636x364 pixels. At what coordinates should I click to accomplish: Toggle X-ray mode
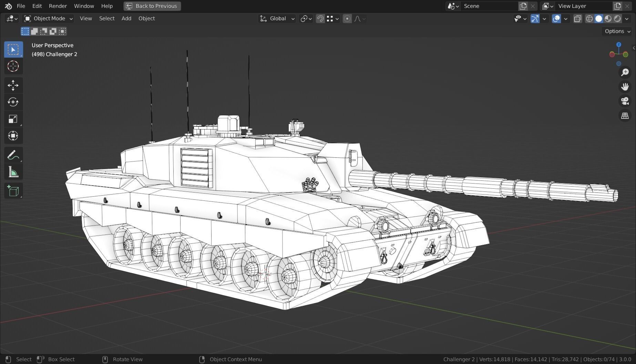(x=578, y=19)
